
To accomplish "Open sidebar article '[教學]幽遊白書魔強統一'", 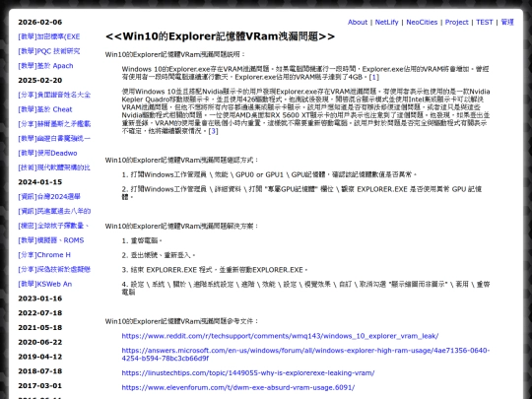I will point(54,139).
